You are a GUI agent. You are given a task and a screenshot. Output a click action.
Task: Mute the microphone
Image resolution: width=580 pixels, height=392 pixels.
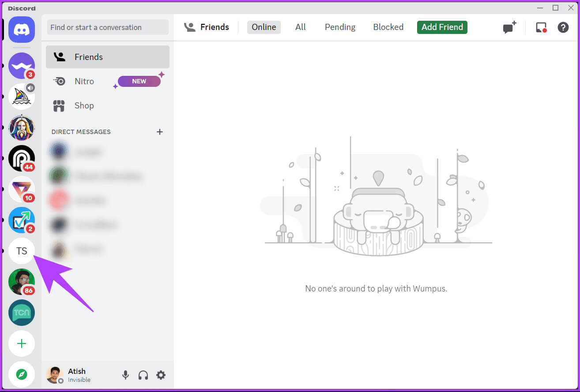click(126, 375)
